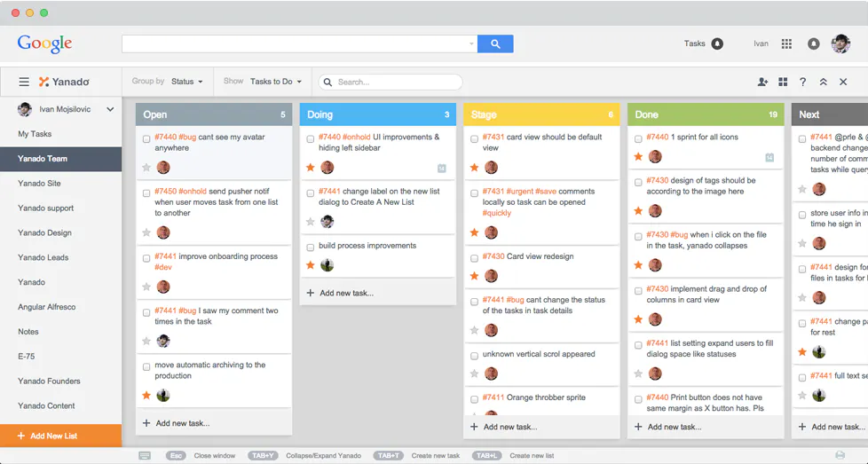Unstar the 'build process improvements' task

coord(310,265)
